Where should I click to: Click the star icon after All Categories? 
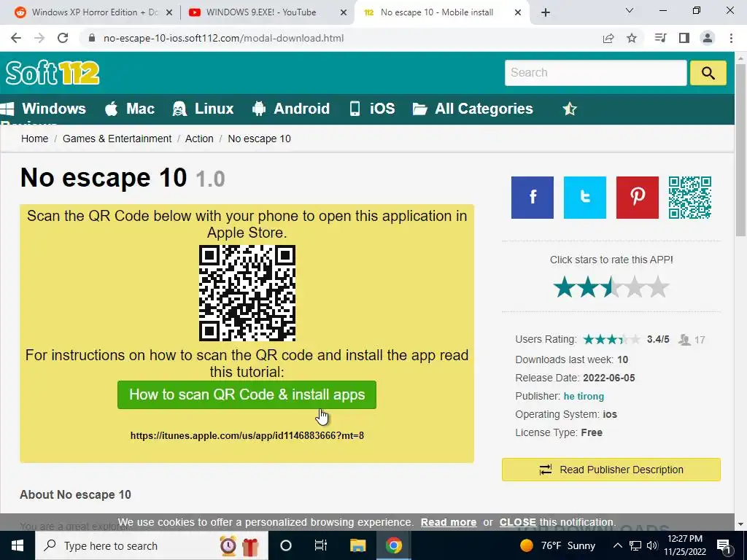pyautogui.click(x=570, y=109)
